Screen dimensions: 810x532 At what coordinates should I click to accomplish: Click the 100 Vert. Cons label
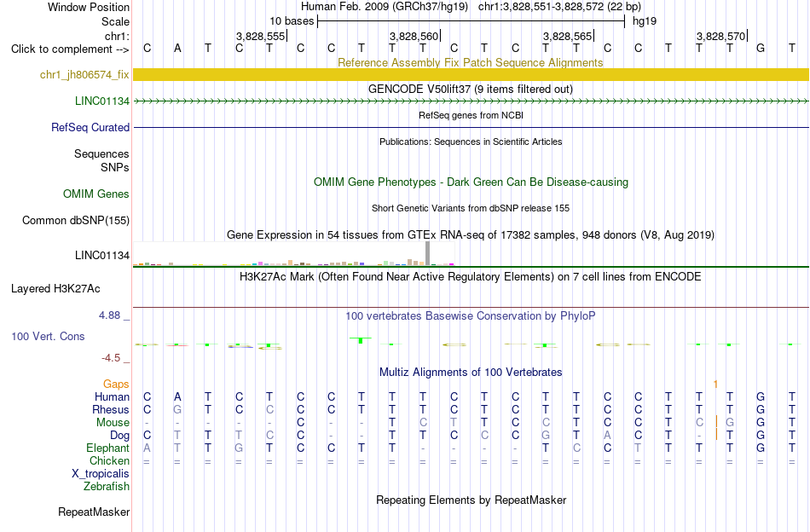48,336
